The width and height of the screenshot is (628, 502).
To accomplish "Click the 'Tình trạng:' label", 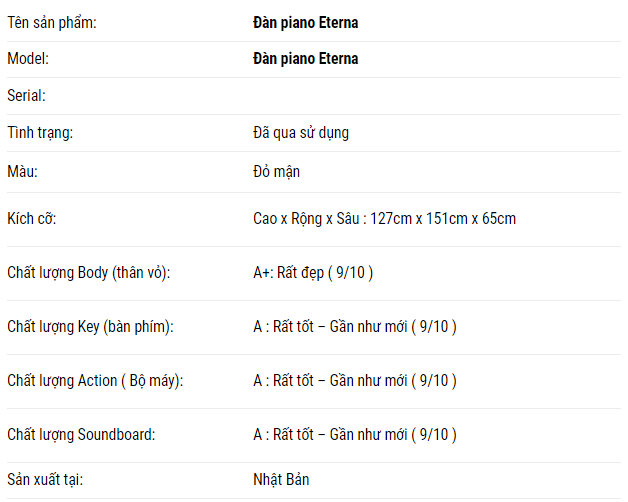I will [40, 132].
